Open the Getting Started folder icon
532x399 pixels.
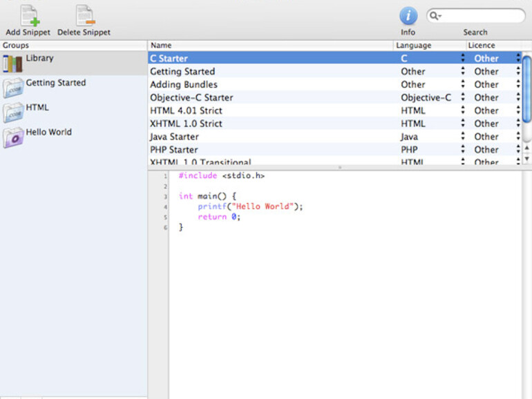coord(13,88)
